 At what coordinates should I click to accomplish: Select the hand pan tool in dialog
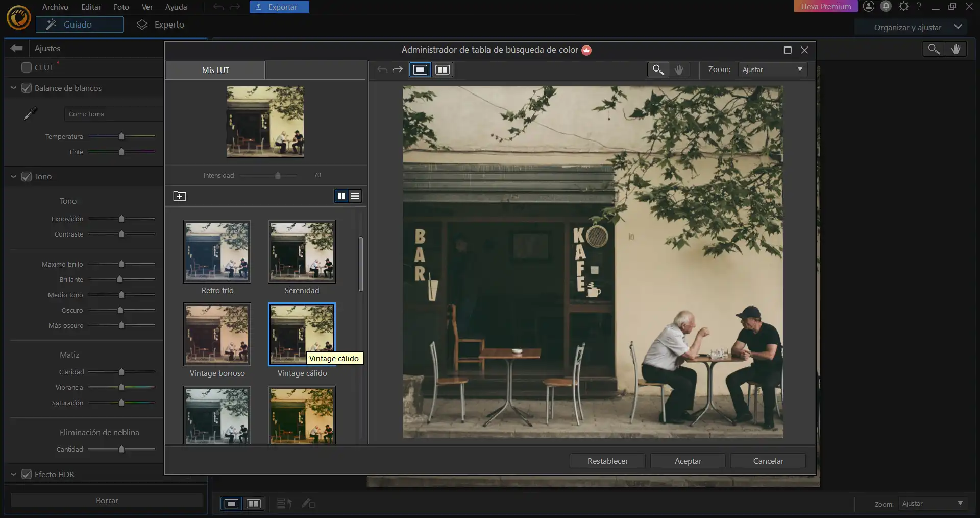tap(679, 70)
